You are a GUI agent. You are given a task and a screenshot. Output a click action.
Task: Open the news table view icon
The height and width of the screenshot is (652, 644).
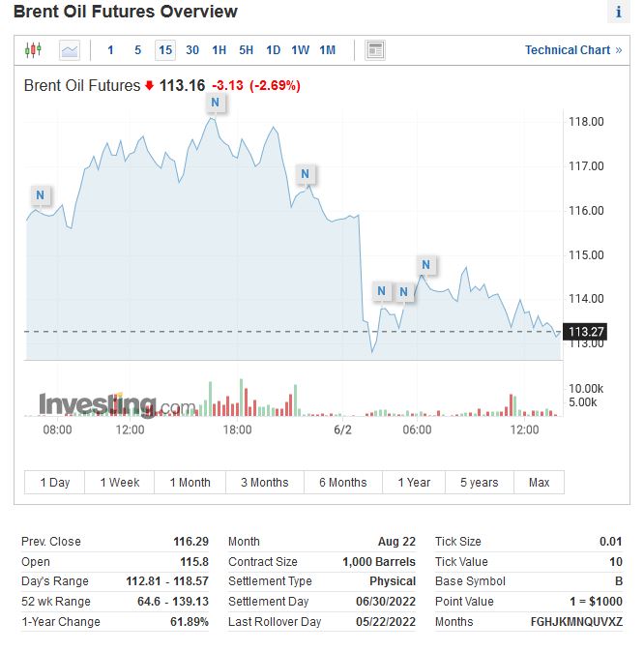click(x=375, y=50)
